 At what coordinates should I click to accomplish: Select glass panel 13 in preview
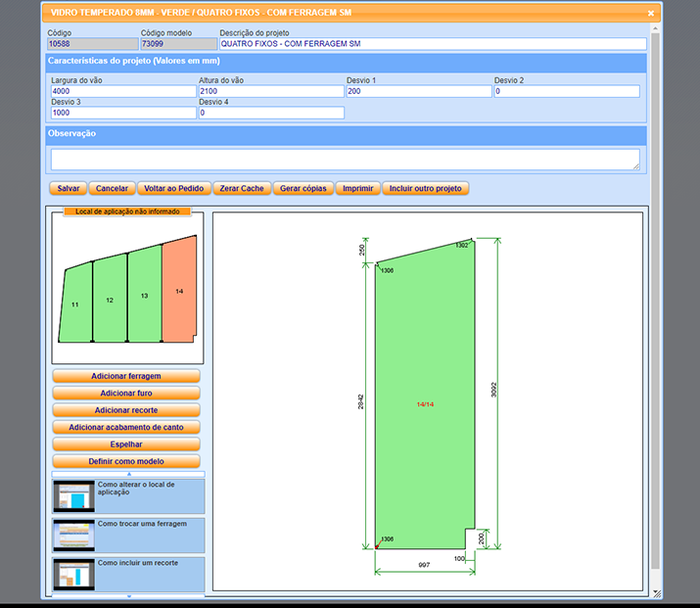[144, 295]
